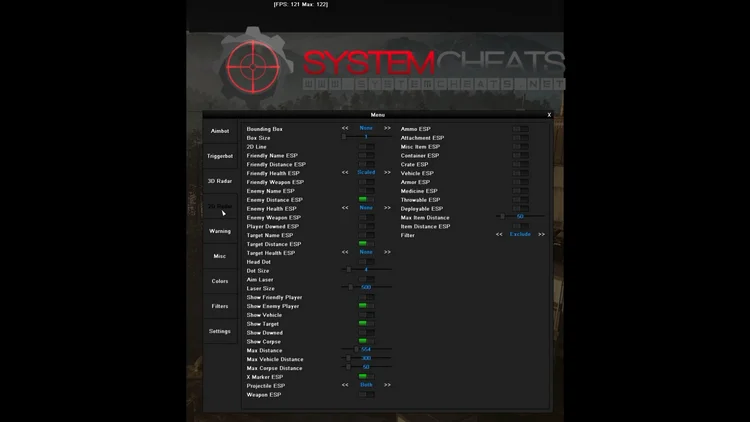
Task: Enable Enemy Name ESP
Action: pos(366,190)
